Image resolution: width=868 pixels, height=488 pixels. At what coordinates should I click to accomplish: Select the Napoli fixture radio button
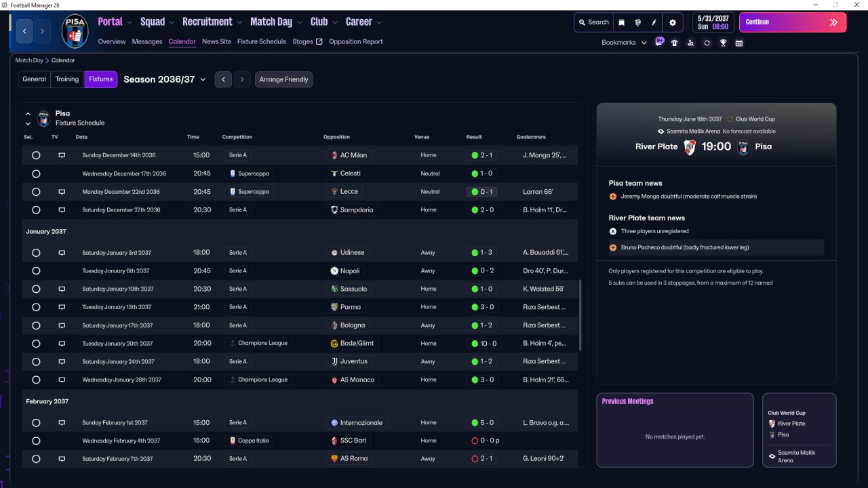[36, 271]
